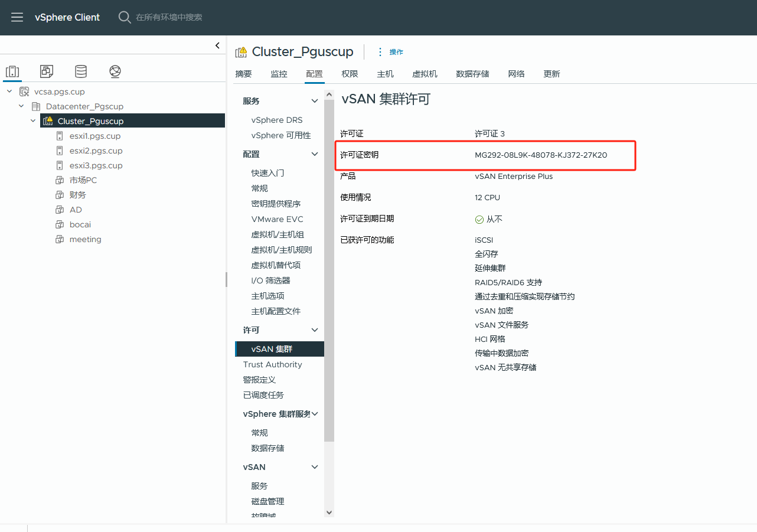
Task: Click the esxi1.pgs.cup host icon
Action: pyautogui.click(x=60, y=136)
